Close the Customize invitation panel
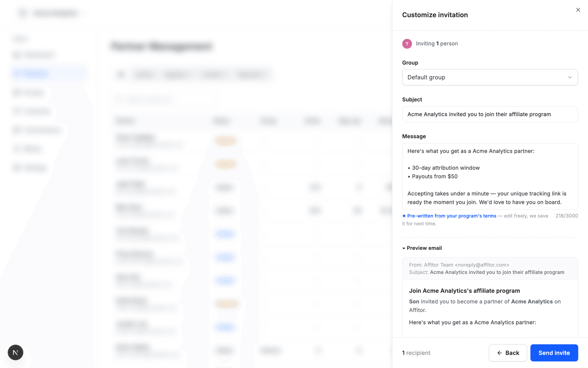 [x=578, y=10]
